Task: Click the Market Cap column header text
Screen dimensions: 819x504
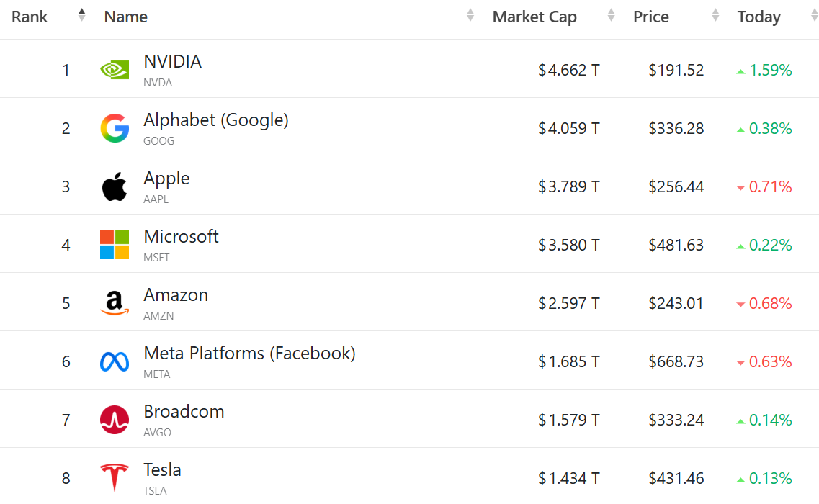Action: (534, 17)
